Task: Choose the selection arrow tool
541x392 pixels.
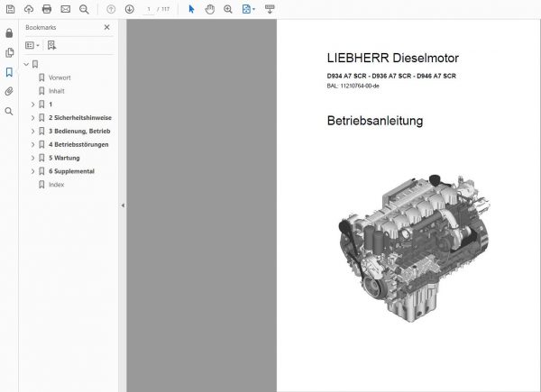Action: (191, 9)
